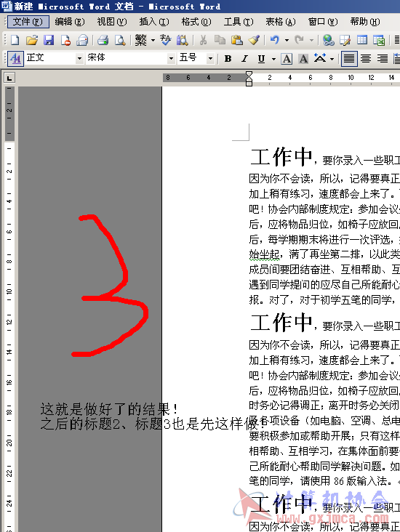
Task: Open Print Preview magnifier icon
Action: 120,40
